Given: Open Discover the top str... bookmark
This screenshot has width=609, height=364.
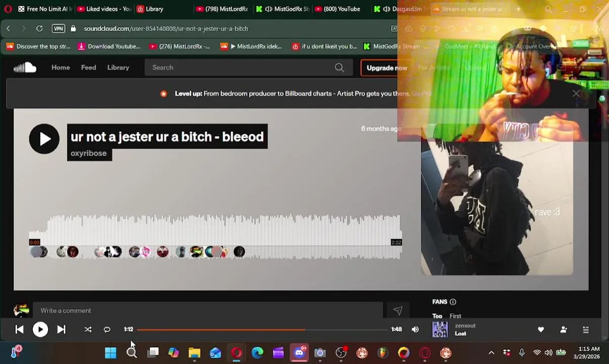Looking at the screenshot, I should (x=38, y=47).
